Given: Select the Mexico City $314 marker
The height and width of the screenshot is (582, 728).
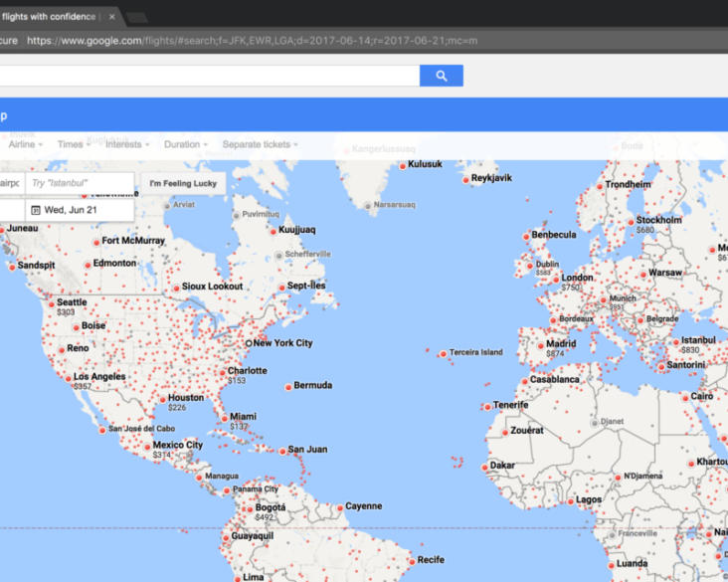Looking at the screenshot, I should 147,447.
